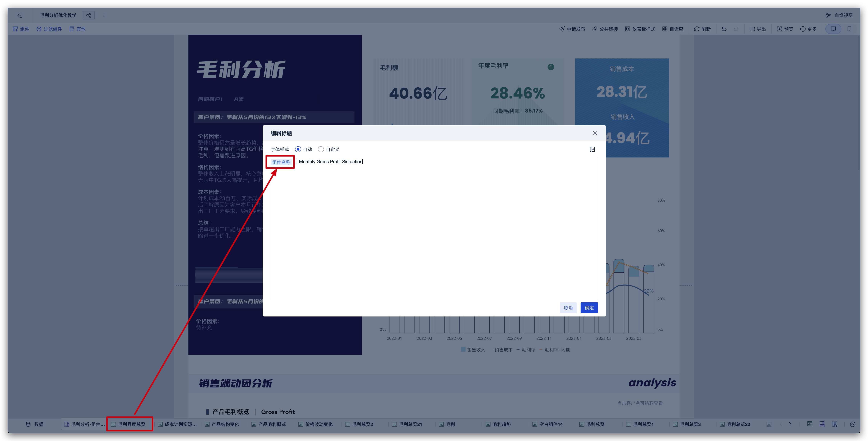Click the 血缘视图 lineage view icon

828,15
